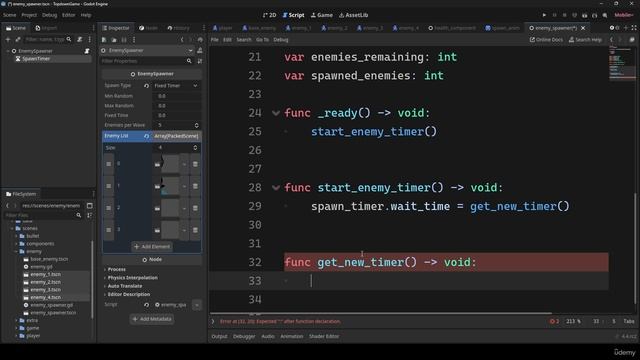Click the attach script icon in Scene dock toolbar
Image resolution: width=640 pixels, height=360 pixels.
pos(80,39)
